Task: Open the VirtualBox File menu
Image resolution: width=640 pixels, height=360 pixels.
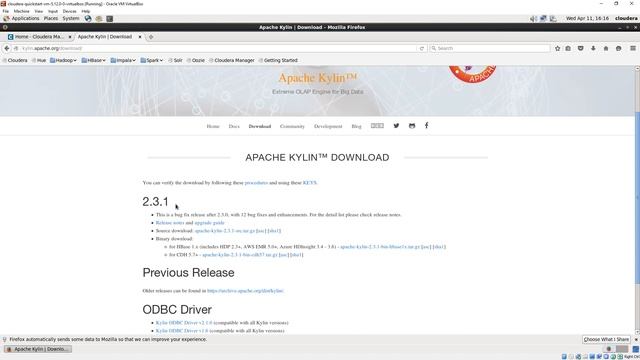Action: 6,11
